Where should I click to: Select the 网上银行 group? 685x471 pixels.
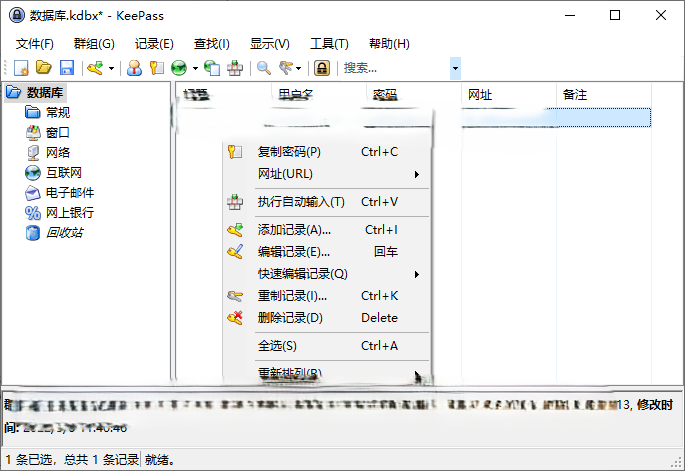click(x=70, y=213)
